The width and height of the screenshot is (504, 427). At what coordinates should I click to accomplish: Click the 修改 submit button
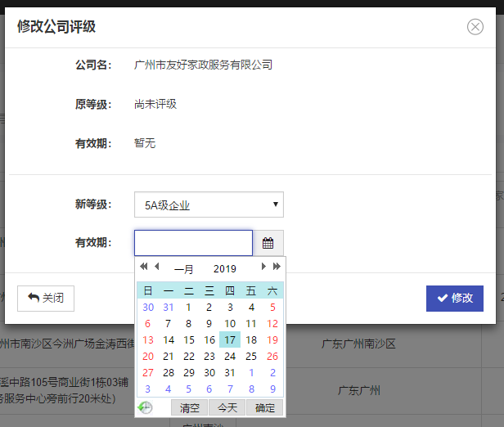[x=455, y=299]
